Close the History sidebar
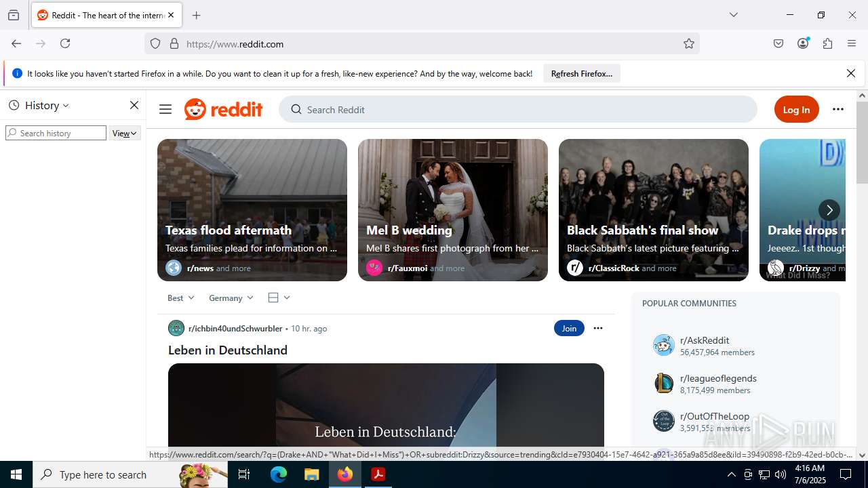This screenshot has width=868, height=488. pos(134,105)
